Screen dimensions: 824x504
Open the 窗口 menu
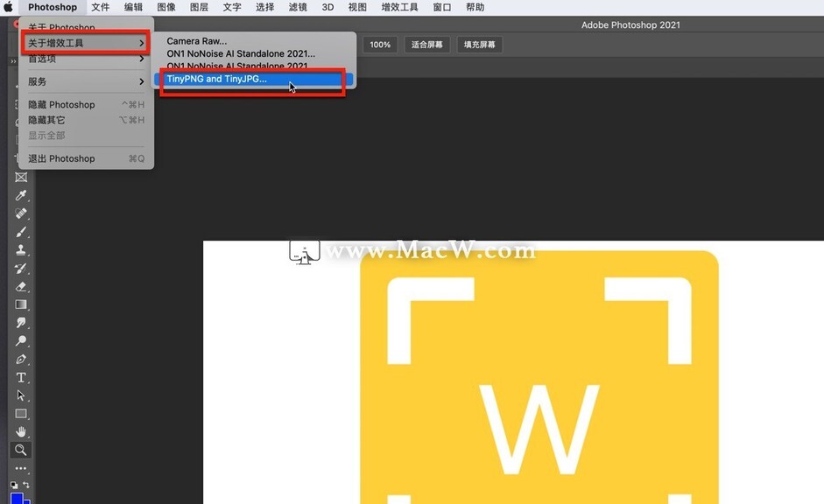(x=442, y=7)
